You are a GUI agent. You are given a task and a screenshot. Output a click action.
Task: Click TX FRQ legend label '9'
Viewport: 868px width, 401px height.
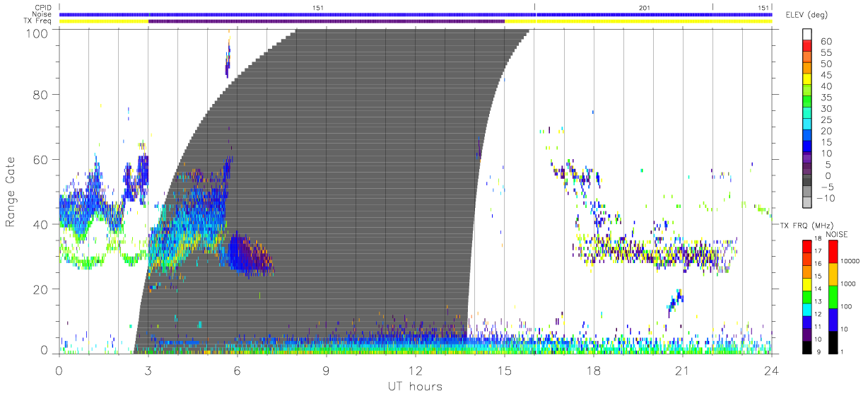coord(818,351)
